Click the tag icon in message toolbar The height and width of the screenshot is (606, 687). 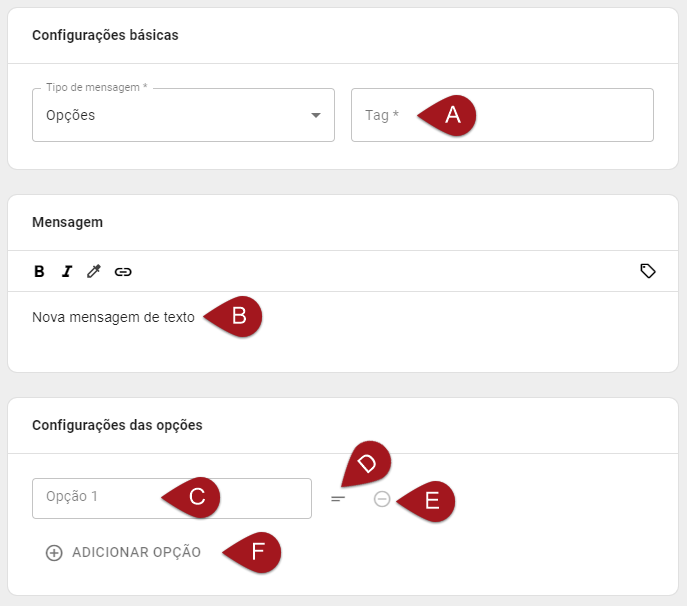pos(648,271)
